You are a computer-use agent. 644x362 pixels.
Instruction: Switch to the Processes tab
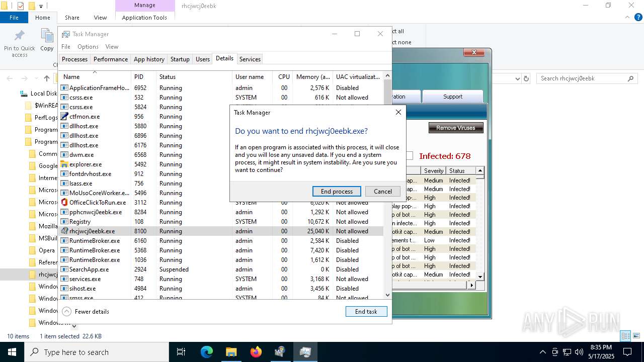[74, 59]
